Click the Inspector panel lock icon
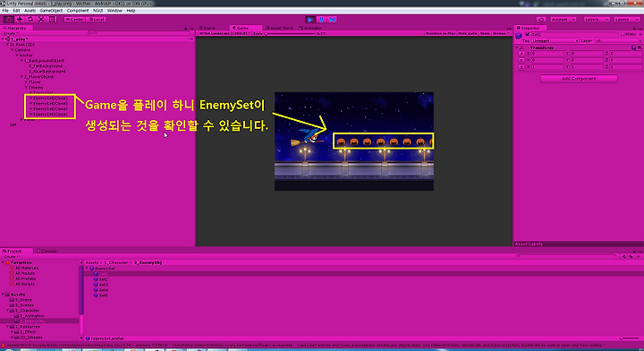 pos(634,29)
